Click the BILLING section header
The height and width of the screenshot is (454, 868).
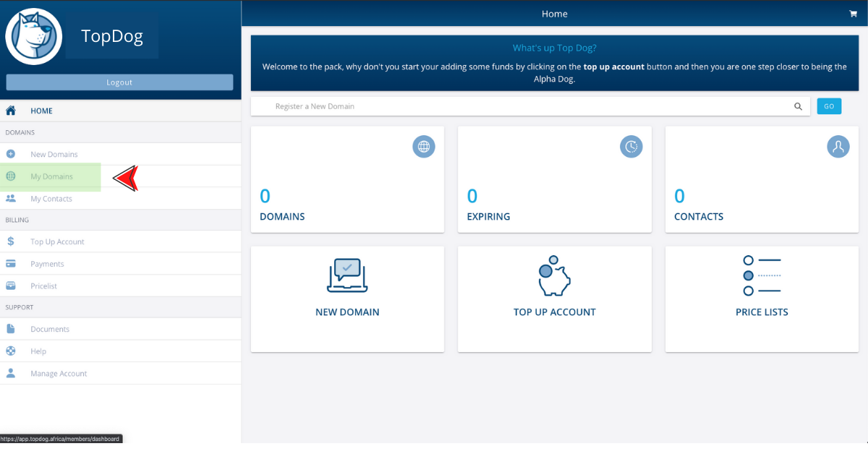point(17,220)
